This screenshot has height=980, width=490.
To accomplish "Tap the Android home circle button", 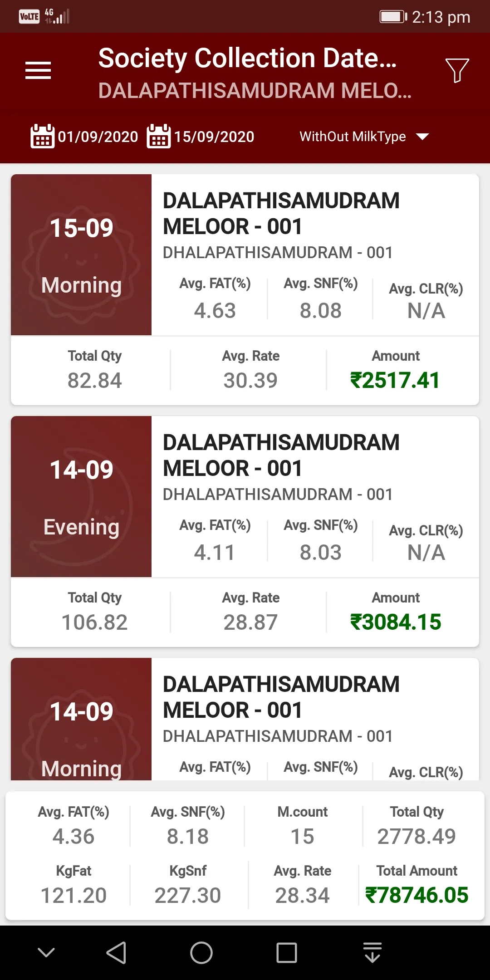I will point(201,952).
